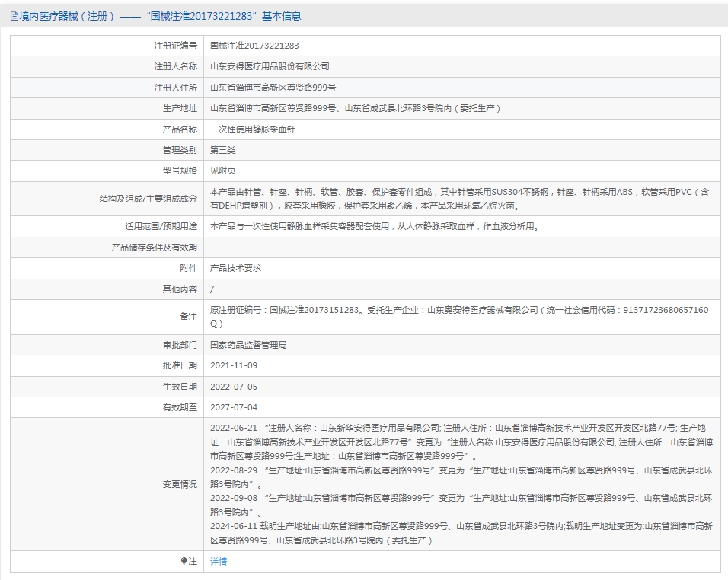Click the 产品储存条件及有效期 label
728x580 pixels.
[x=154, y=247]
